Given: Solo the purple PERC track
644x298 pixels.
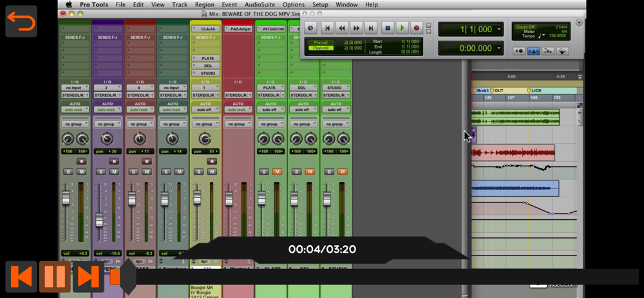Looking at the screenshot, I should tap(101, 172).
